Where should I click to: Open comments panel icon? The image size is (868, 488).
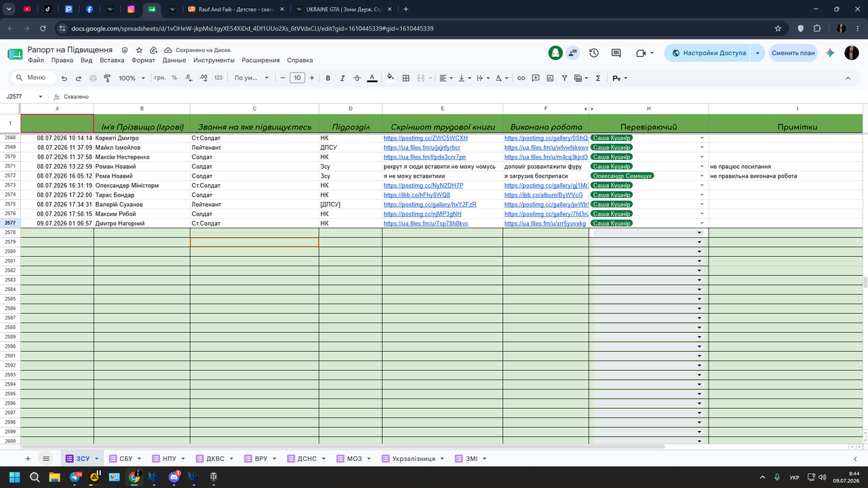[616, 53]
